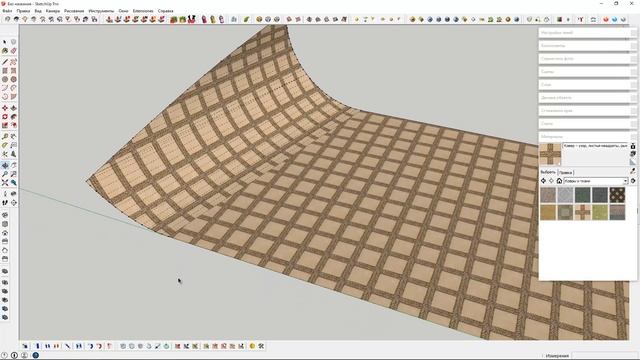
Task: Select the Offset tool
Action: click(x=13, y=125)
